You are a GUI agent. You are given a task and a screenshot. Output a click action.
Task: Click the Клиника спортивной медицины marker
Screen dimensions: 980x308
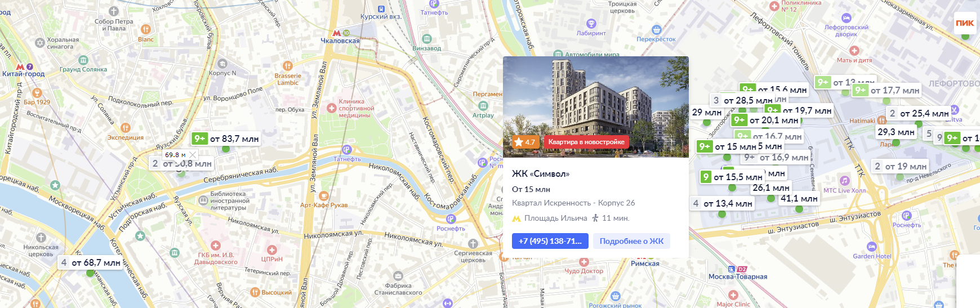click(x=332, y=108)
